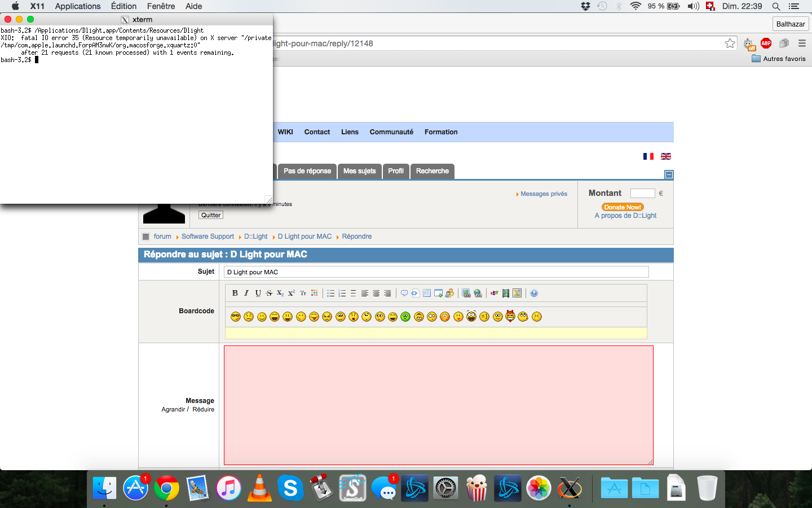The height and width of the screenshot is (508, 812).
Task: Click the strikethrough formatting icon
Action: pos(269,293)
